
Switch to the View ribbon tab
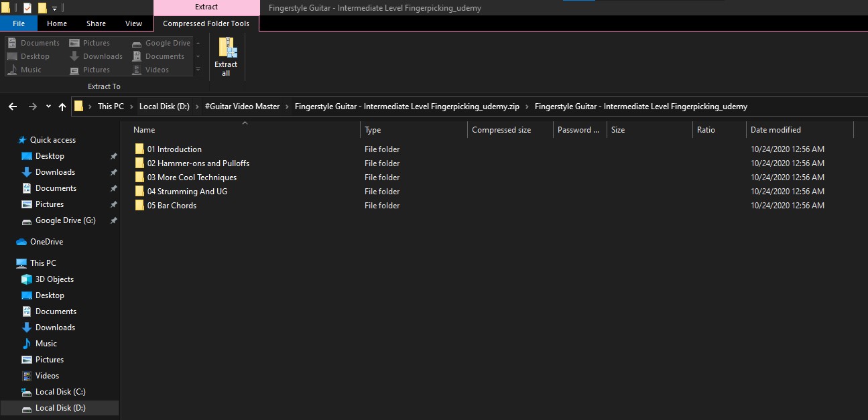tap(133, 23)
